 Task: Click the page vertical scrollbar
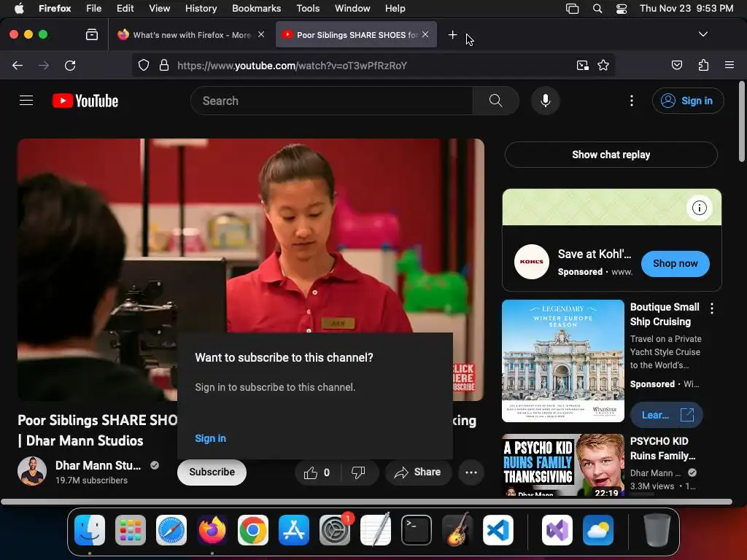[x=741, y=122]
